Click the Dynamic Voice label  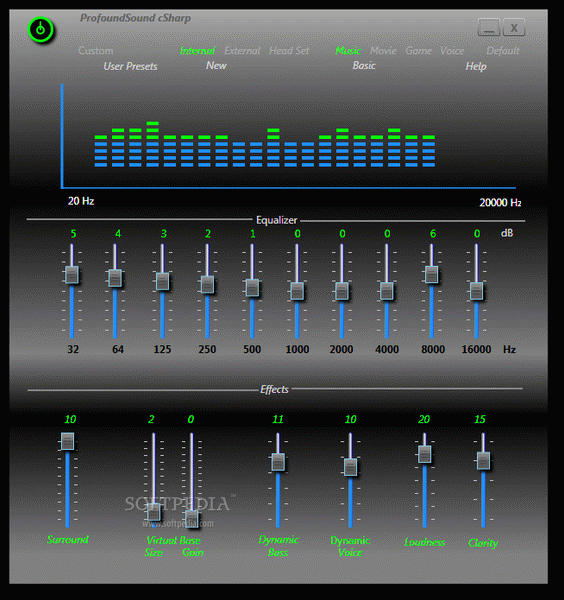coord(350,546)
